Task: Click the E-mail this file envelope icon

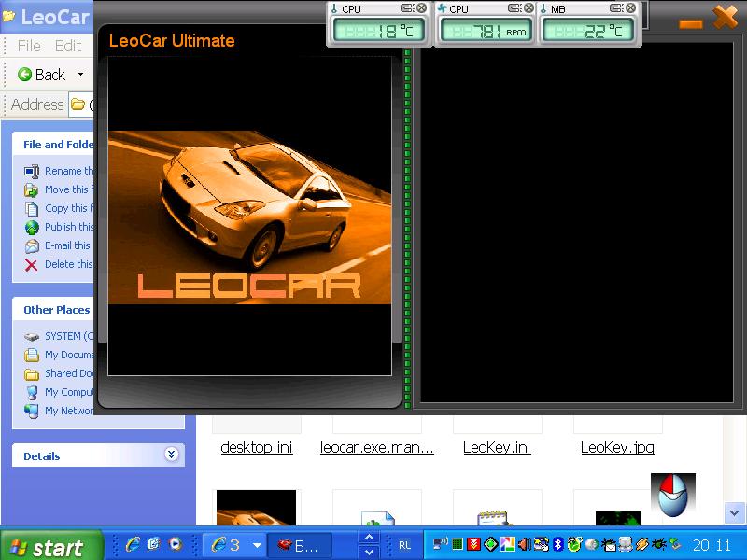Action: pos(32,245)
